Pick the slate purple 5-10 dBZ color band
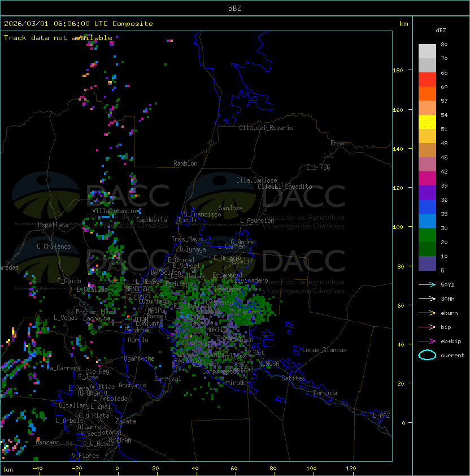The image size is (470, 476). [427, 263]
